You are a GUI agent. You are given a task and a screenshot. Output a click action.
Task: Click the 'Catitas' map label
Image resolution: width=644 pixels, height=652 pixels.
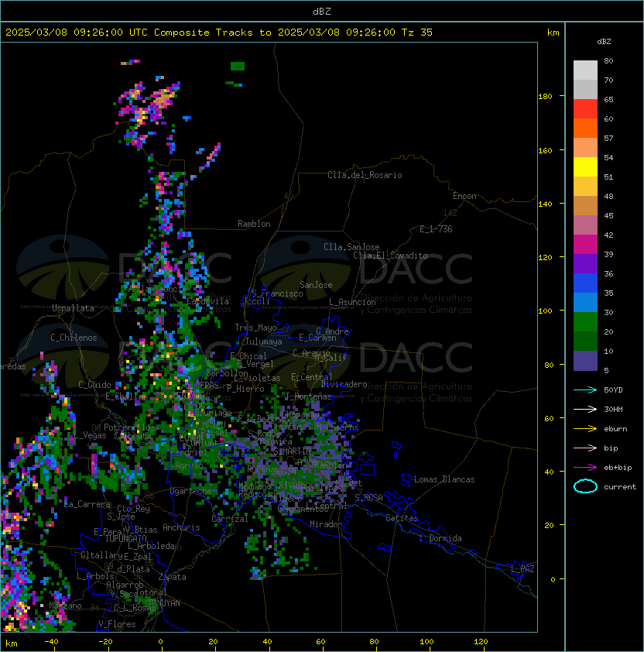402,518
